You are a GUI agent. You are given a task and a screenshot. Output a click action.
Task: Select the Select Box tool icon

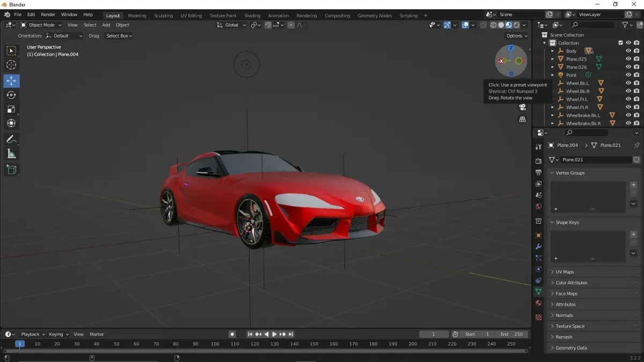[11, 51]
